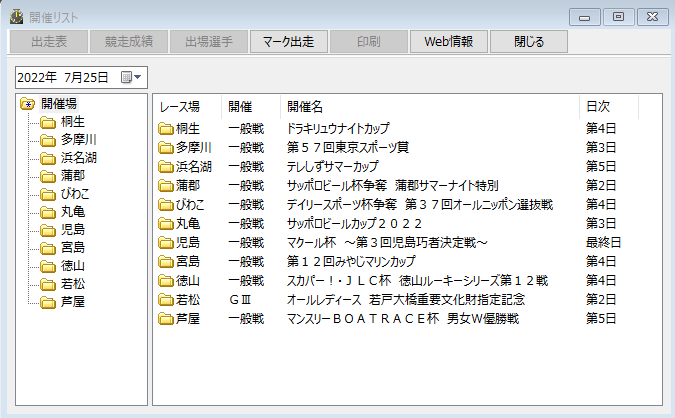
Task: Select the 開催場 root folder icon in tree
Action: coord(28,104)
